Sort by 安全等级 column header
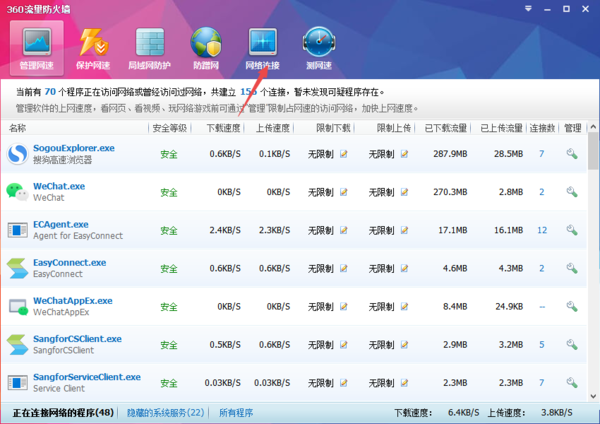The height and width of the screenshot is (424, 600). click(170, 128)
